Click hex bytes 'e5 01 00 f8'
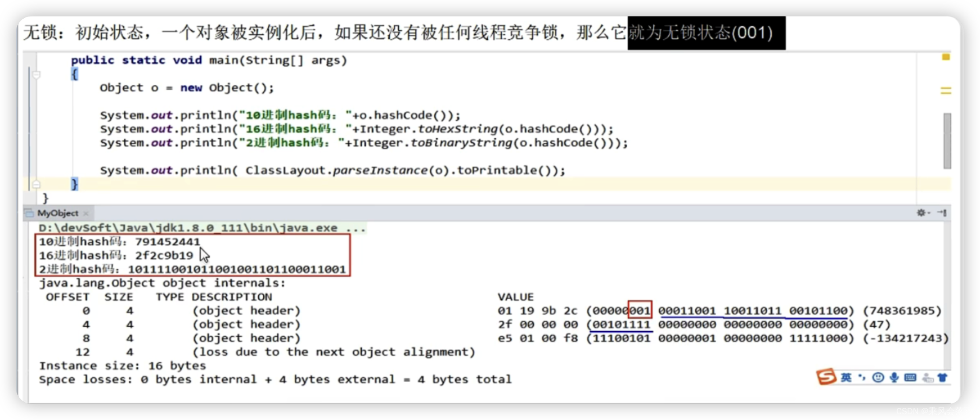This screenshot has height=420, width=980. pos(538,338)
